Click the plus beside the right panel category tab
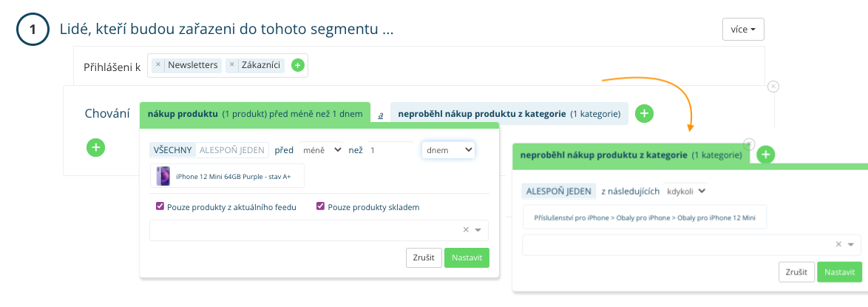The image size is (868, 307). point(767,155)
